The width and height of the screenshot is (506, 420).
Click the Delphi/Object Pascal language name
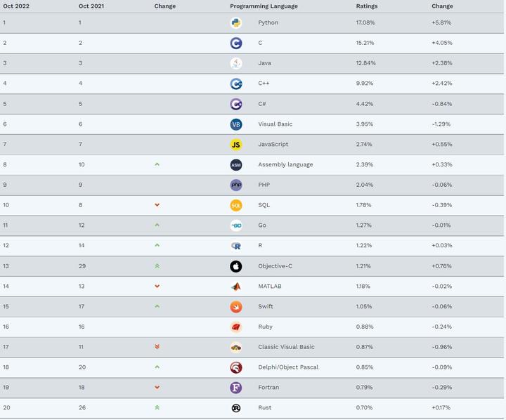288,367
